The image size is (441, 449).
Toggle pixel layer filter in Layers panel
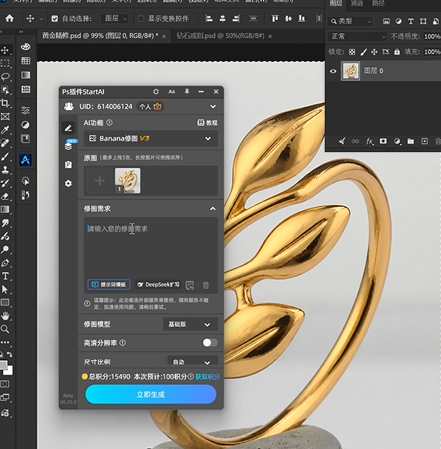point(386,21)
